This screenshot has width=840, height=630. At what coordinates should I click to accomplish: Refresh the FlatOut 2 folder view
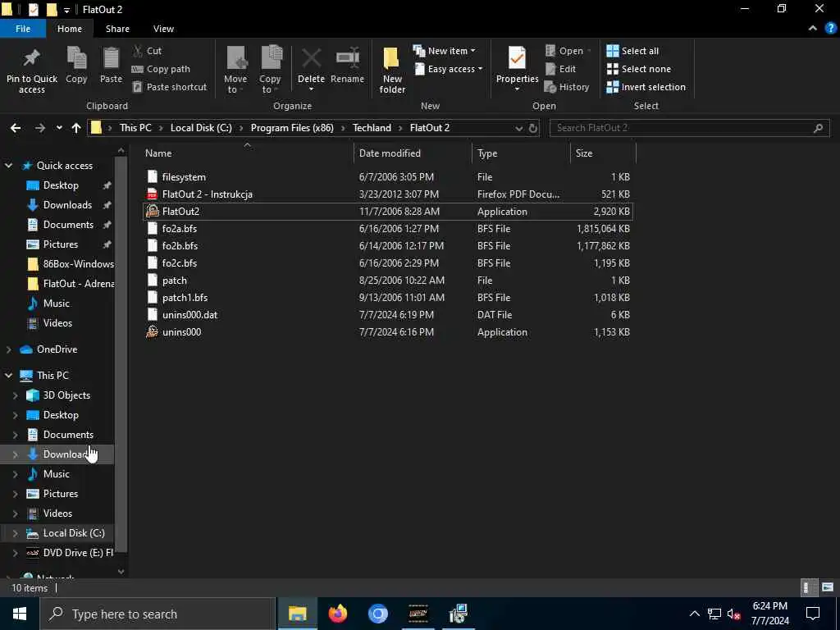[x=533, y=128]
